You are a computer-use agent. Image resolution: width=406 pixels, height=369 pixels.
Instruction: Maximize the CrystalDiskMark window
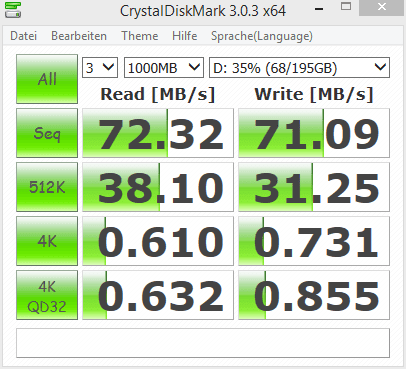[x=346, y=7]
